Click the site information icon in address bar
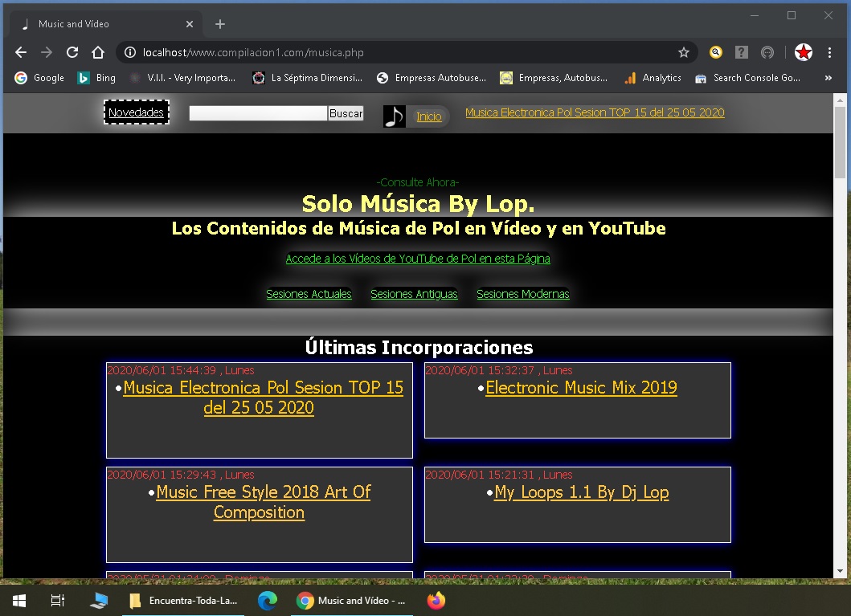The width and height of the screenshot is (851, 616). click(x=129, y=51)
